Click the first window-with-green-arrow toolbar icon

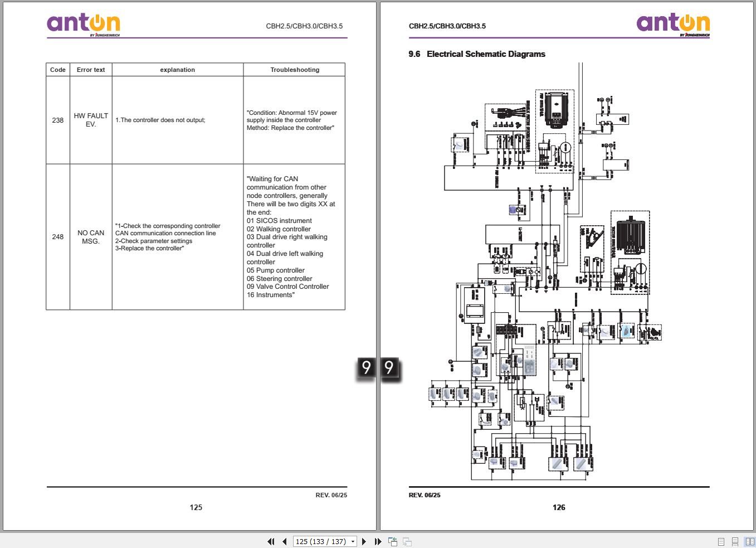(393, 541)
